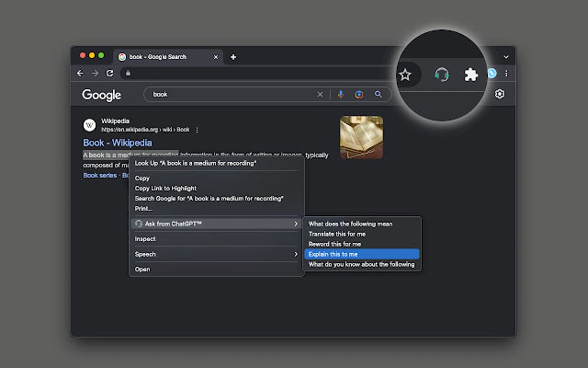Open Google settings gear icon
Screen dimensions: 588x368
(x=500, y=94)
